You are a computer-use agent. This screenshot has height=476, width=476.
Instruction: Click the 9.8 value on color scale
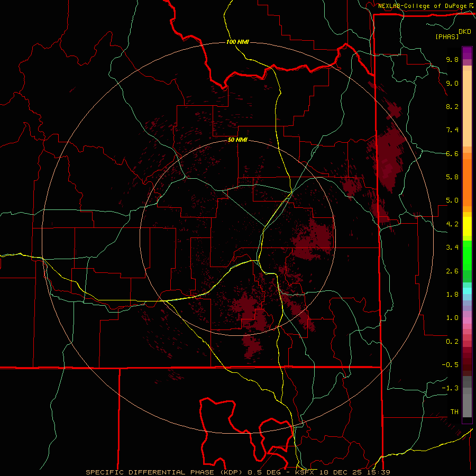(452, 59)
